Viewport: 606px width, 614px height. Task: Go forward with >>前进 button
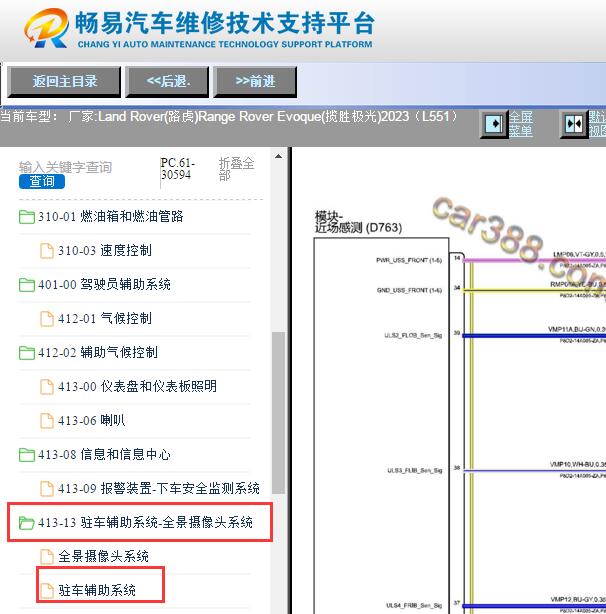click(x=255, y=81)
